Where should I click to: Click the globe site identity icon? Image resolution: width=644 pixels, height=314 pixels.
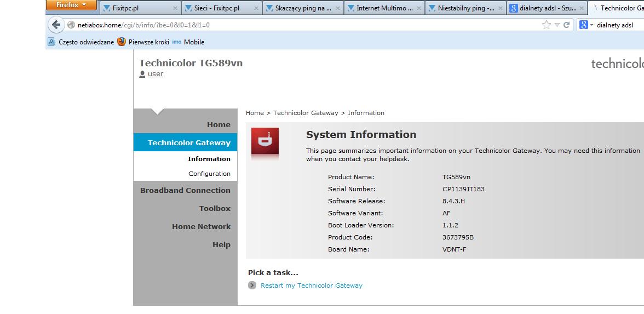[71, 25]
